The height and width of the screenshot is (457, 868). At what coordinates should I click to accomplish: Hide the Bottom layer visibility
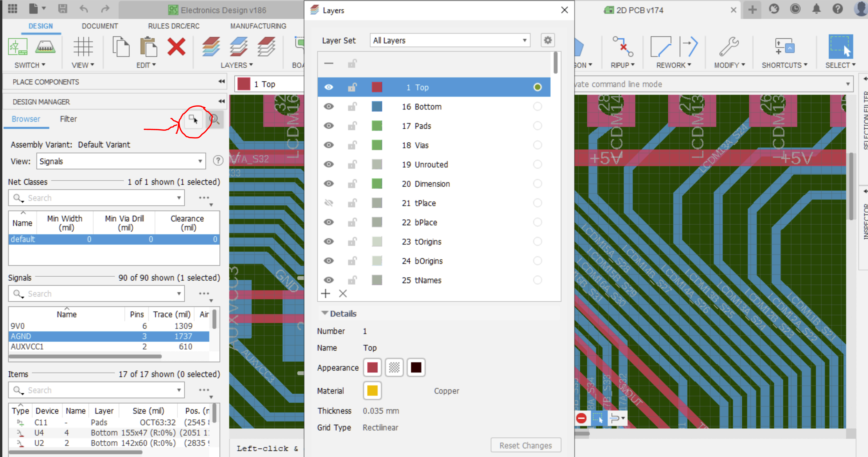(328, 107)
